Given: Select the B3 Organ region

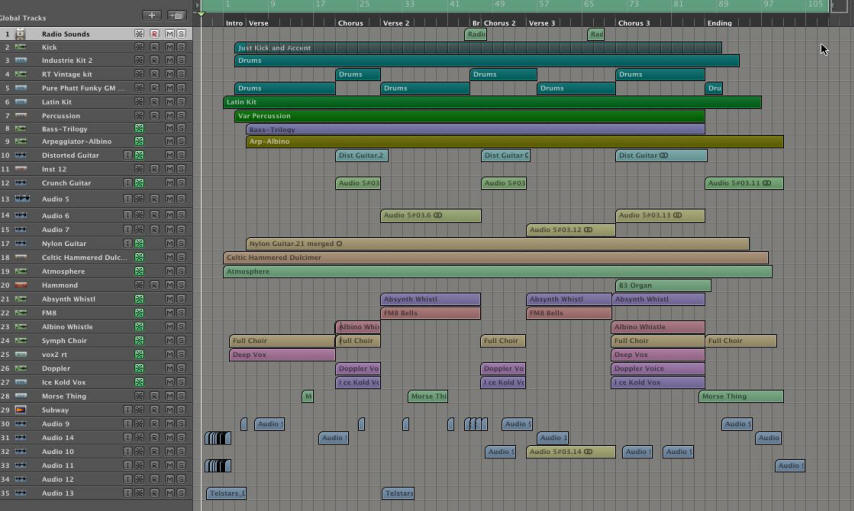Looking at the screenshot, I should pos(663,285).
